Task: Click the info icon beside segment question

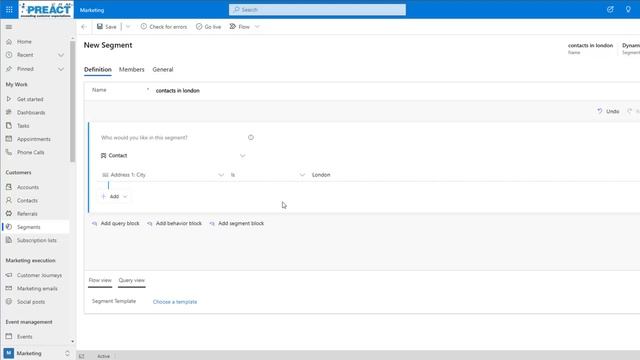Action: point(251,138)
